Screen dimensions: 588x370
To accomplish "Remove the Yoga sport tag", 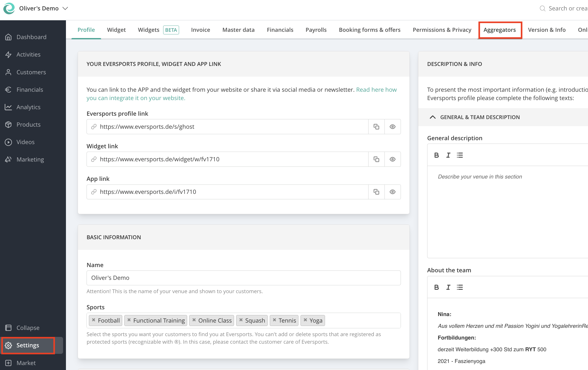I will pyautogui.click(x=305, y=320).
